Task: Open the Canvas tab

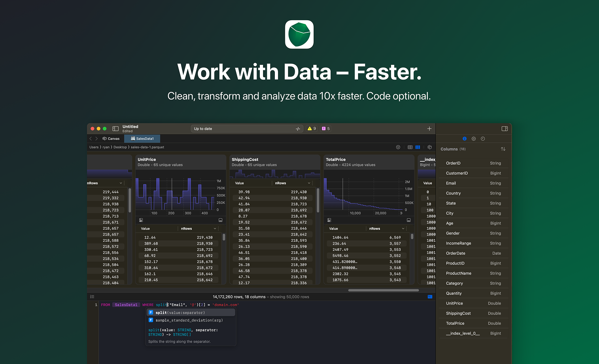Action: point(111,139)
